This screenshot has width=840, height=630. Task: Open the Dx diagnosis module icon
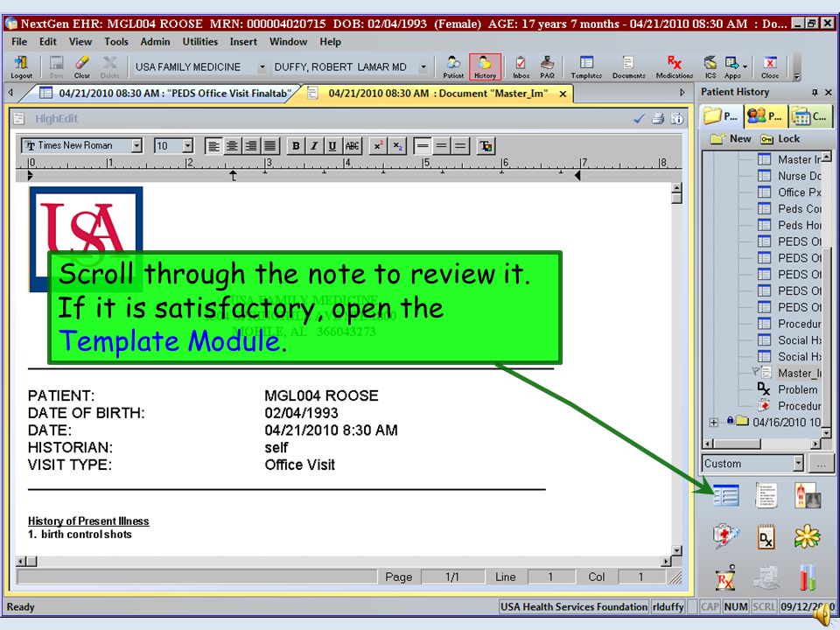click(766, 536)
